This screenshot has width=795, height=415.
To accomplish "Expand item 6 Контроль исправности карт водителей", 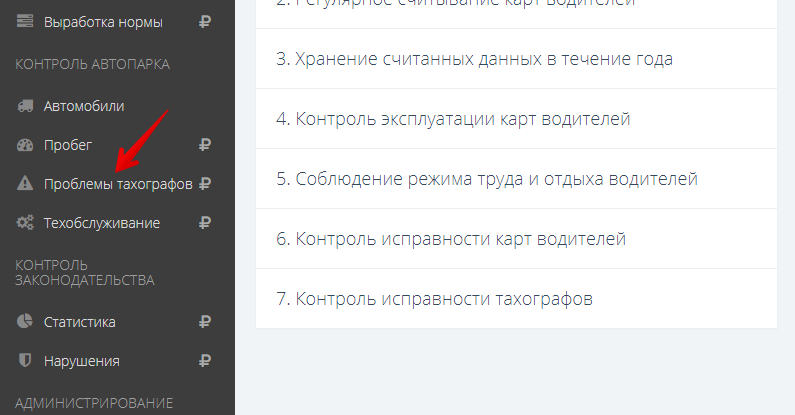I will 516,238.
